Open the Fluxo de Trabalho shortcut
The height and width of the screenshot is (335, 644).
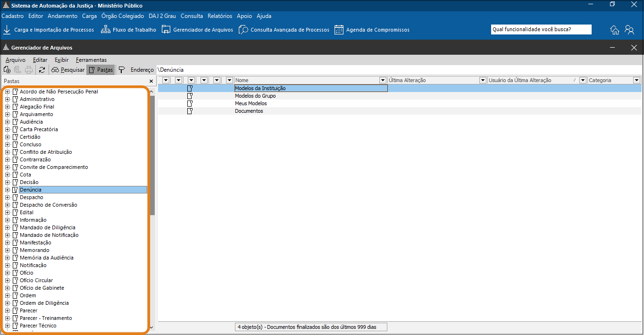(x=128, y=30)
